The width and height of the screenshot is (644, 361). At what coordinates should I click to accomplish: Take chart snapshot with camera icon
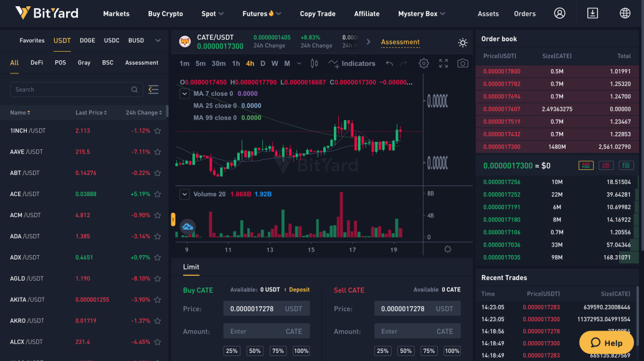(463, 63)
